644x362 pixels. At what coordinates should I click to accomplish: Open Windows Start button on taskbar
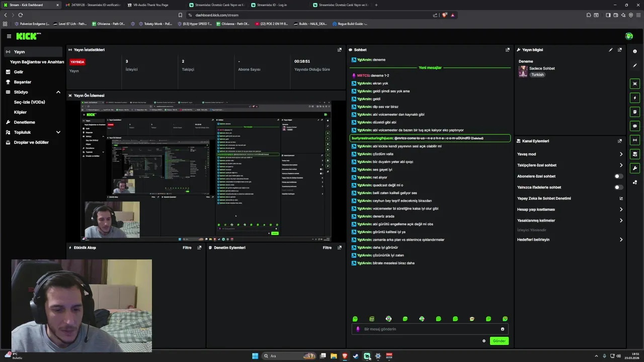coord(255,356)
